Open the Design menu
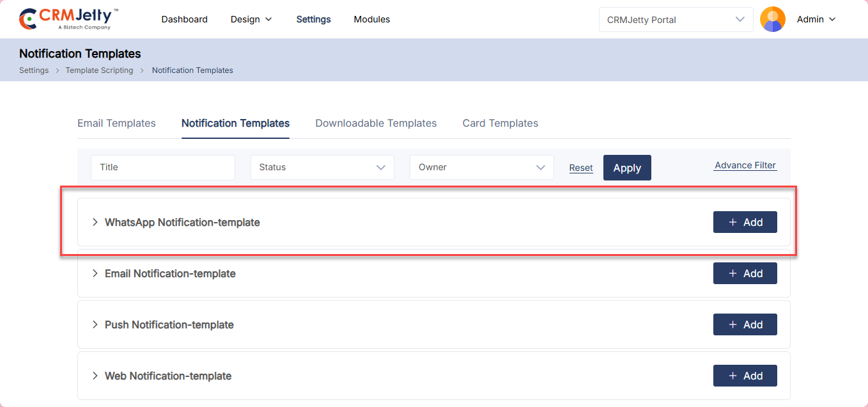 click(x=251, y=19)
